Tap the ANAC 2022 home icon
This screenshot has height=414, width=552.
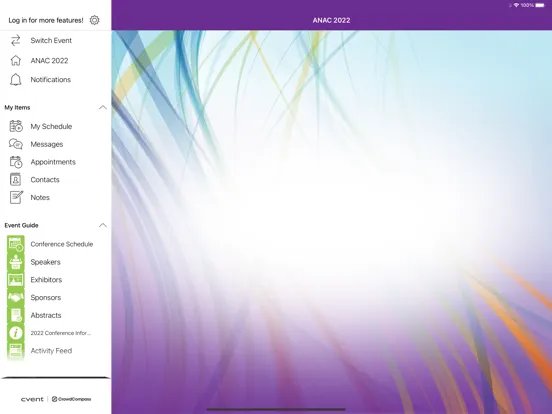pos(15,61)
